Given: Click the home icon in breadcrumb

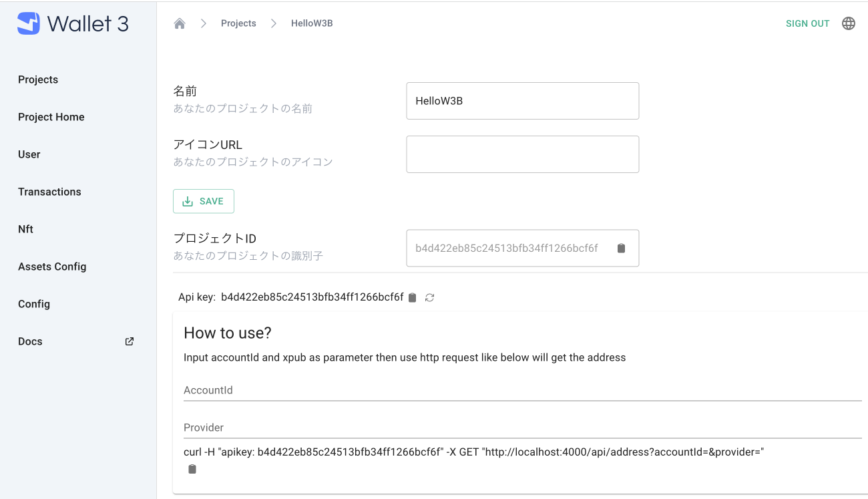Looking at the screenshot, I should point(179,23).
